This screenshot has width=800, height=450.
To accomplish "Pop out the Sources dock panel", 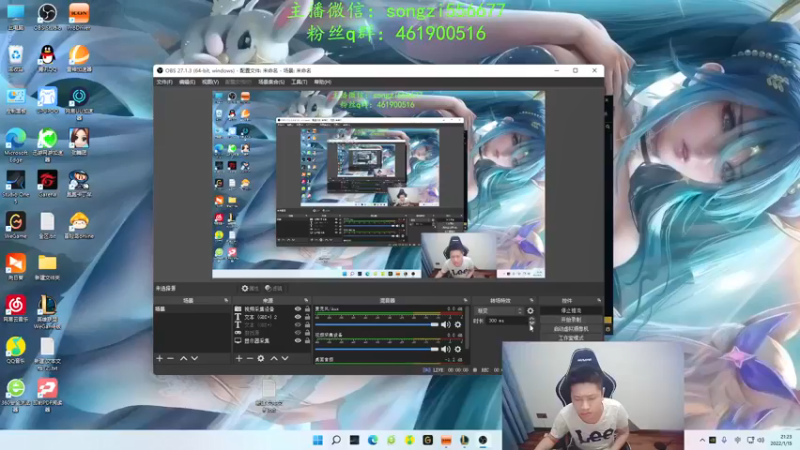I will point(306,301).
